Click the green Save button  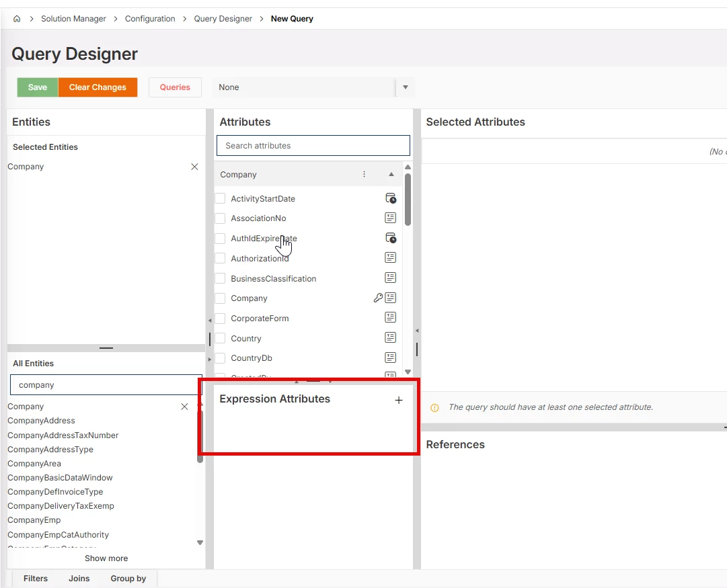[38, 87]
